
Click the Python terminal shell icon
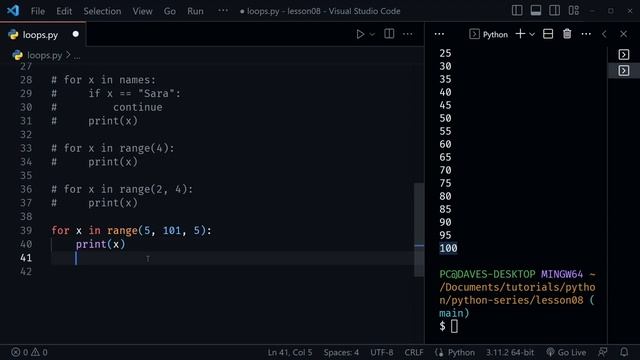coord(474,34)
